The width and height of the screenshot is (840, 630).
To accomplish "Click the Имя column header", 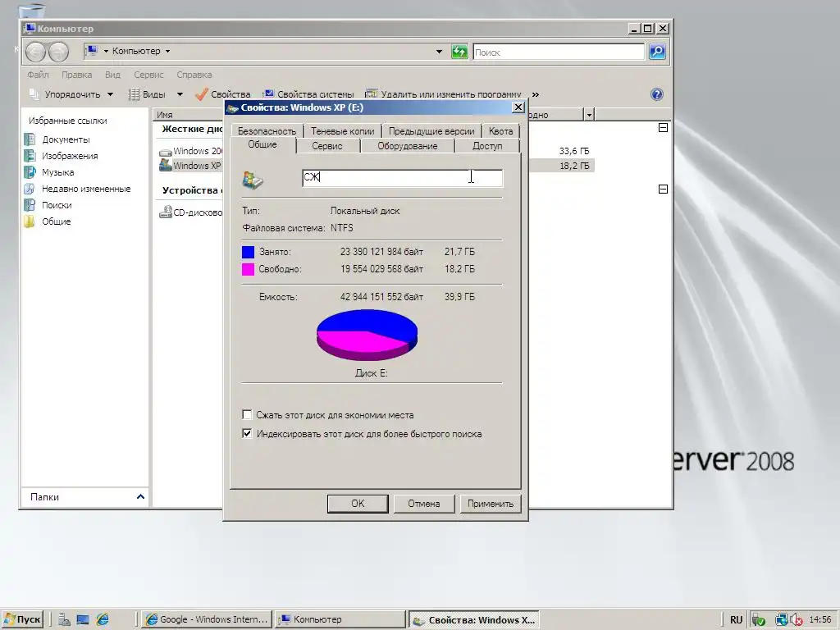I will pyautogui.click(x=189, y=114).
